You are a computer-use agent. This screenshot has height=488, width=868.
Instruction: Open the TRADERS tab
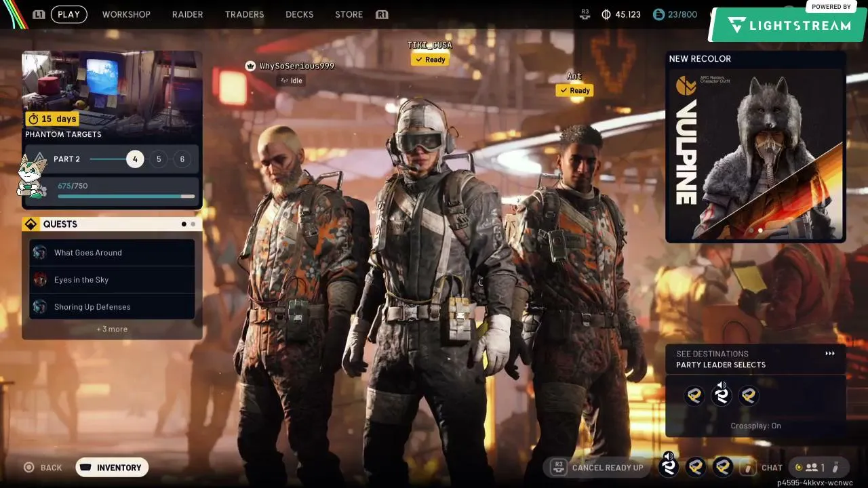244,14
